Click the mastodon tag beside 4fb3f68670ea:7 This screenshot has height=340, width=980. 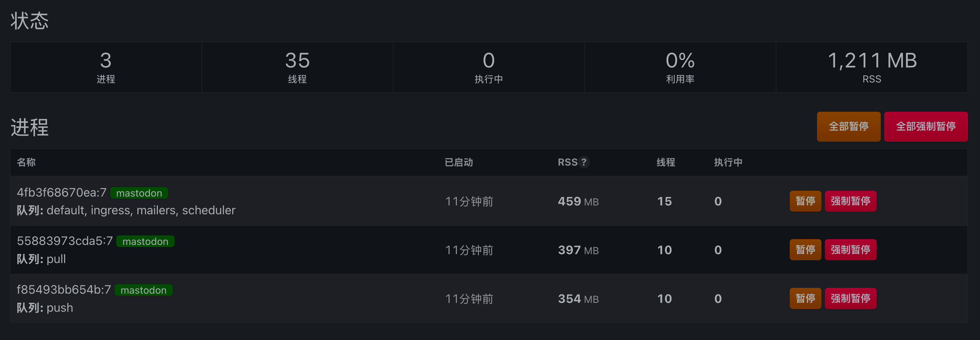tap(139, 193)
